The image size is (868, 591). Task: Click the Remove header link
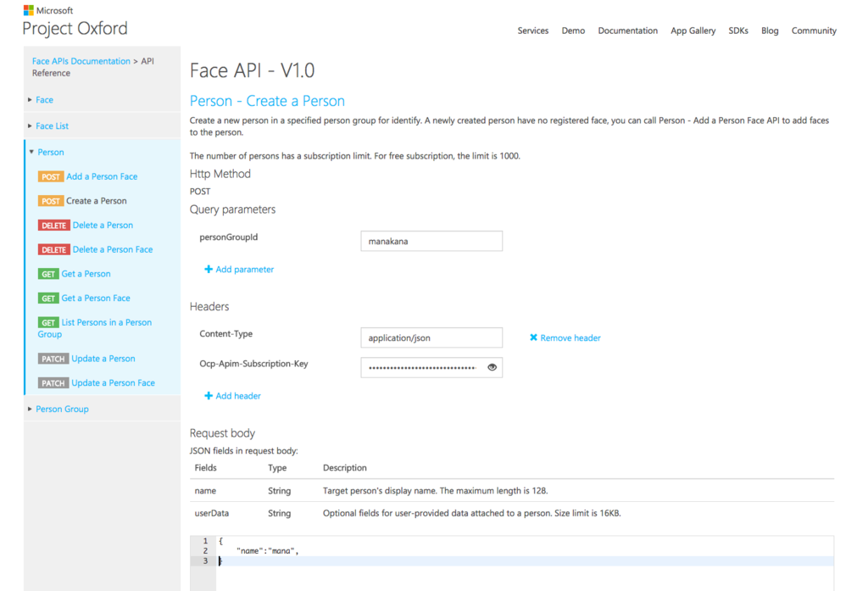[570, 337]
